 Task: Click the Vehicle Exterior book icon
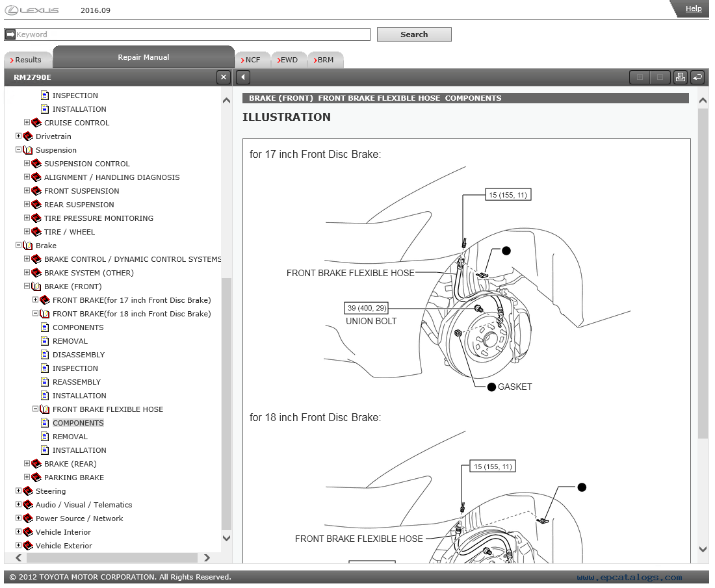click(x=28, y=546)
